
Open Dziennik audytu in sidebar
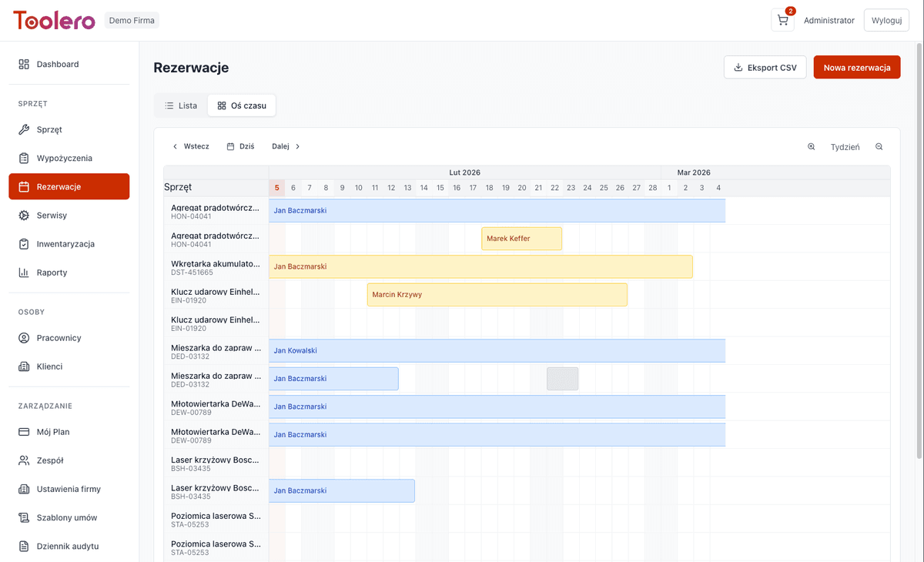pyautogui.click(x=67, y=546)
